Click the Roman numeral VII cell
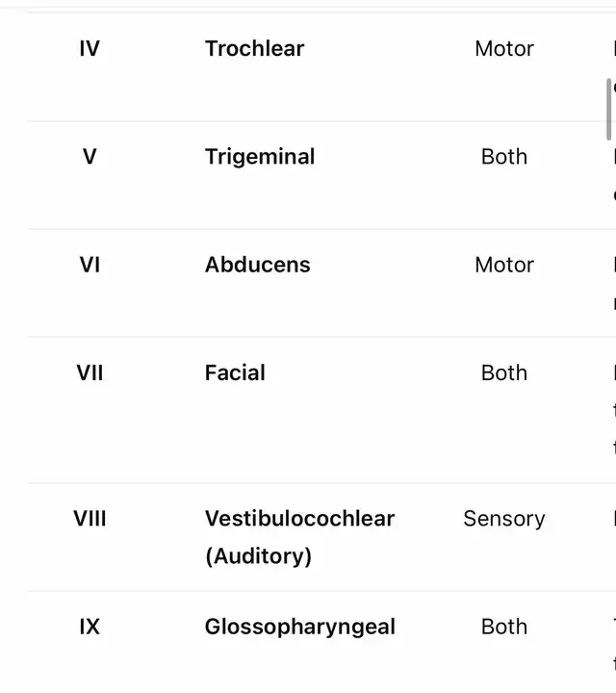 pyautogui.click(x=90, y=372)
